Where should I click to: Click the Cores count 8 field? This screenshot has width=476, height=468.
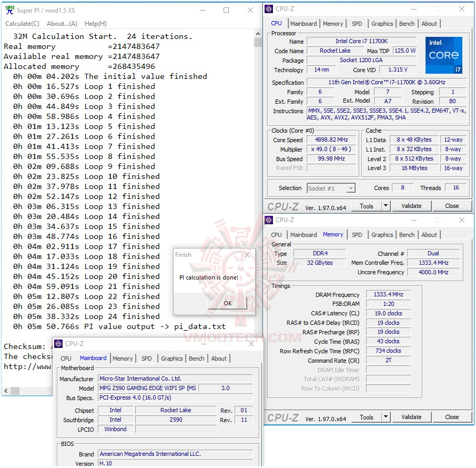(x=402, y=188)
